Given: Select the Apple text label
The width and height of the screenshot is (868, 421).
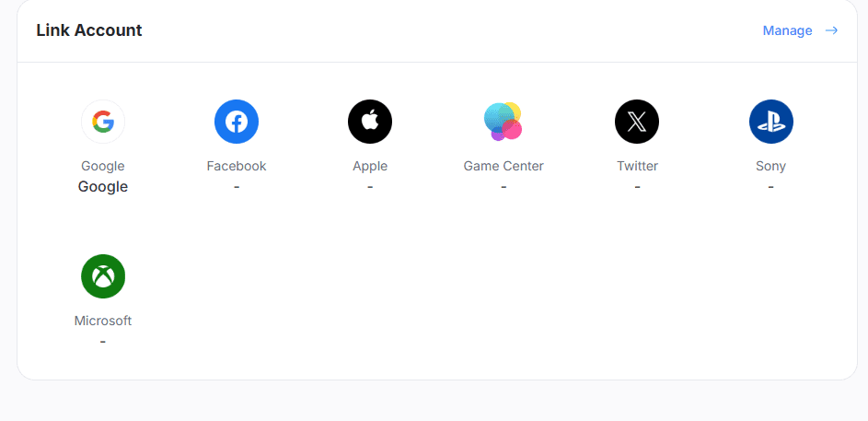Looking at the screenshot, I should click(370, 166).
